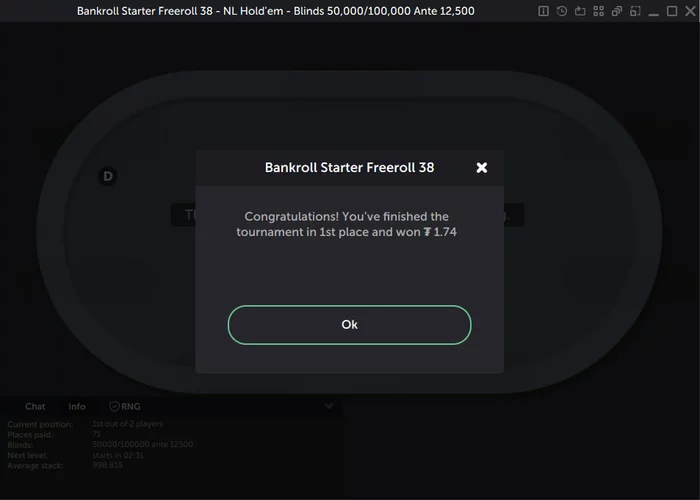Click the dealer D button on table

(108, 176)
